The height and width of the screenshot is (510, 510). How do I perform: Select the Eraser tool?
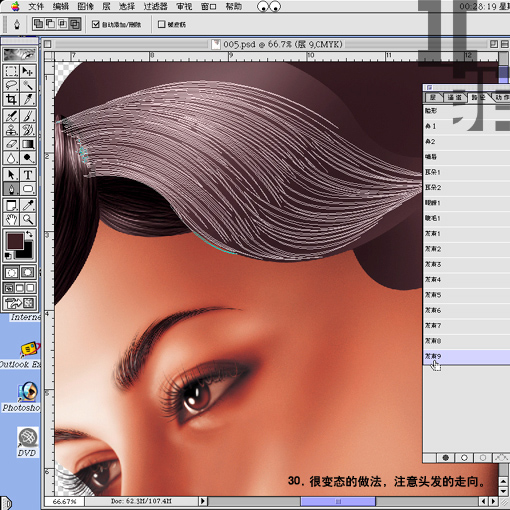pos(11,144)
